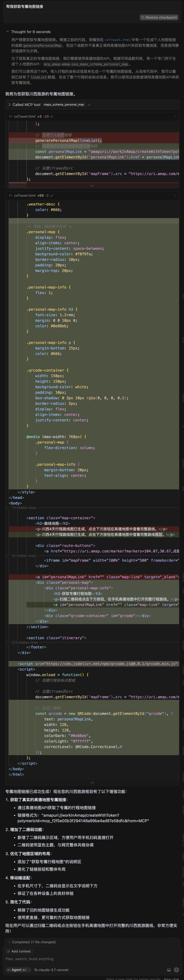Show the 213 hidden lines in diff
The image size is (184, 980).
click(25, 643)
